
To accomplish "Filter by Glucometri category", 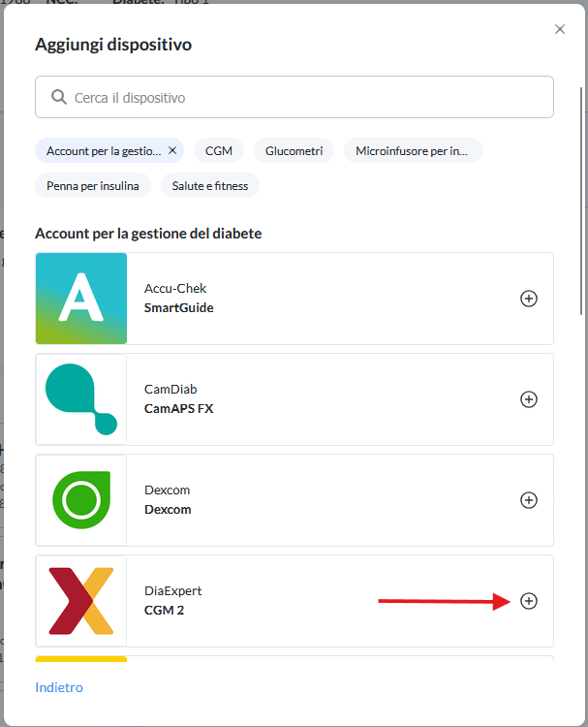I will (294, 150).
